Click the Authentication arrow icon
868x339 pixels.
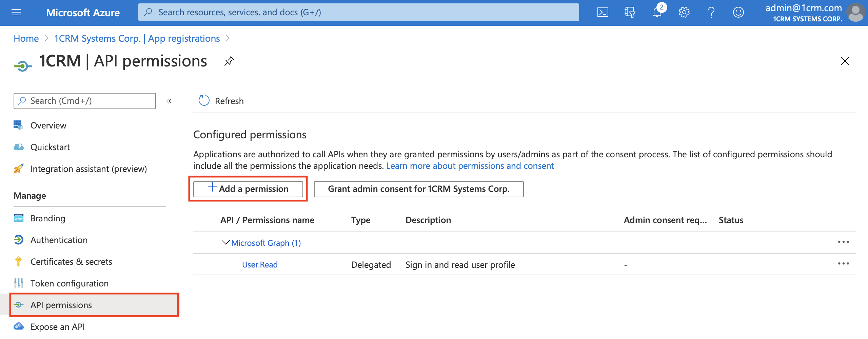coord(18,240)
